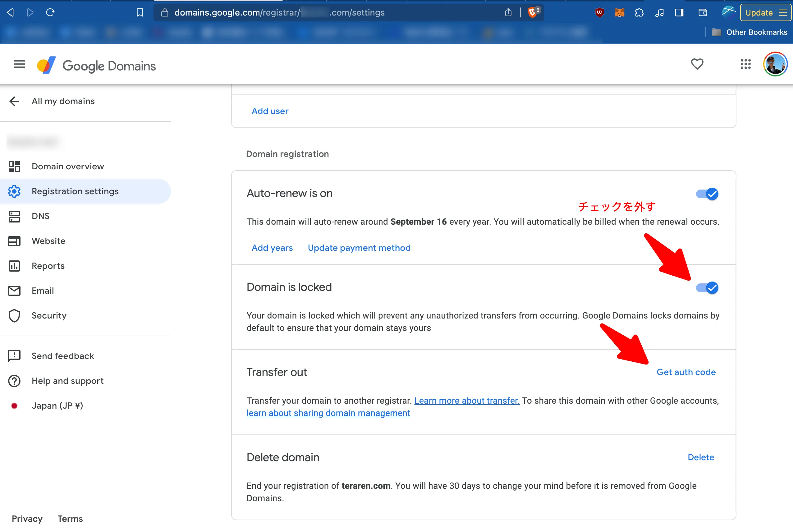Click the browser reload icon
Image resolution: width=793 pixels, height=532 pixels.
tap(50, 12)
